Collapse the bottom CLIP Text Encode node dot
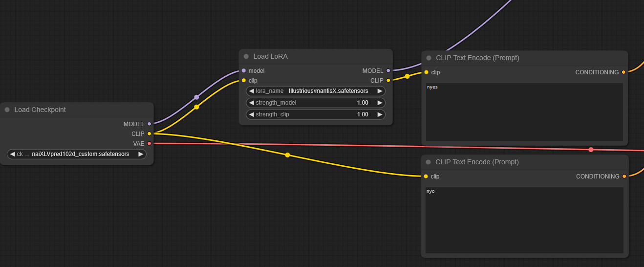 pos(429,162)
